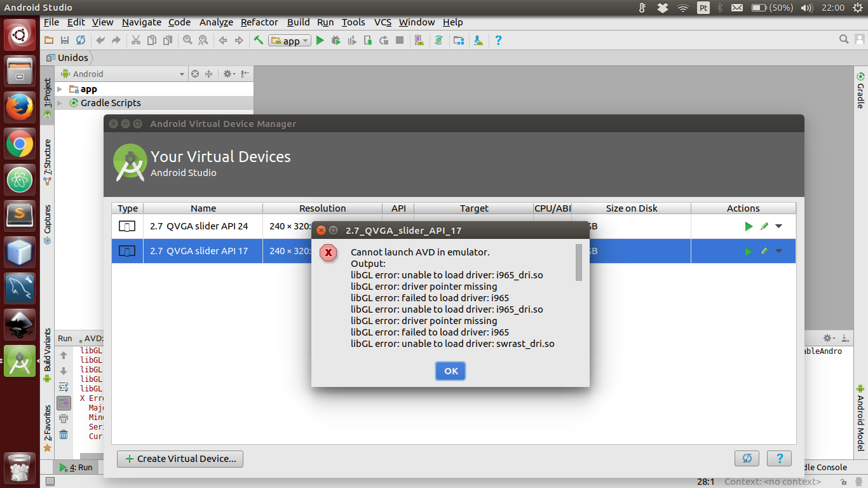This screenshot has height=488, width=868.
Task: Open the VCS menu
Action: 383,22
